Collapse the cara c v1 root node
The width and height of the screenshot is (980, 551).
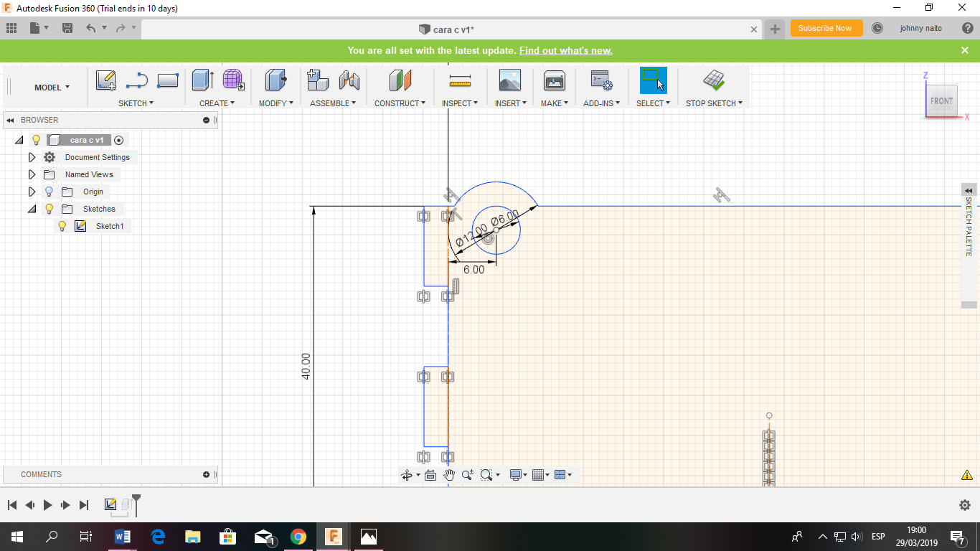(x=19, y=140)
